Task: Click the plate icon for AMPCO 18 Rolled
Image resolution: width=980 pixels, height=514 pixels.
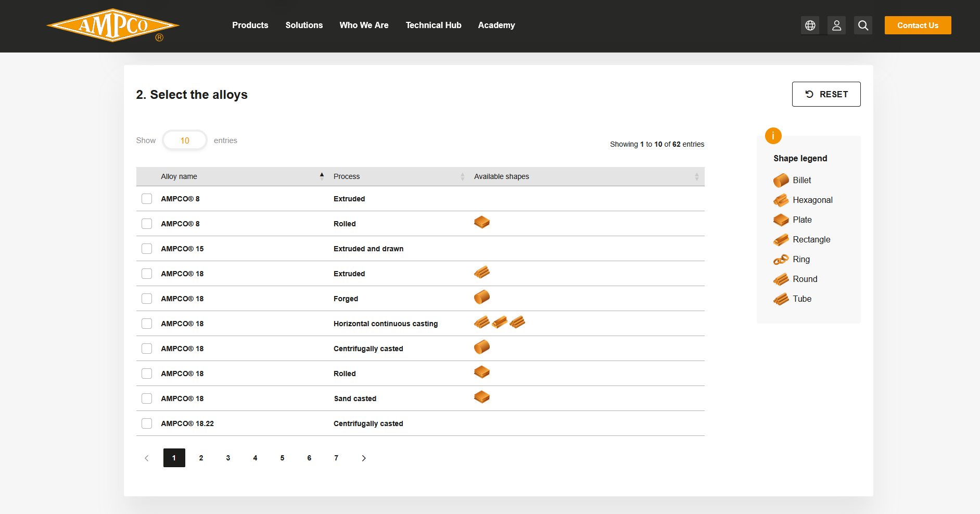Action: [482, 372]
